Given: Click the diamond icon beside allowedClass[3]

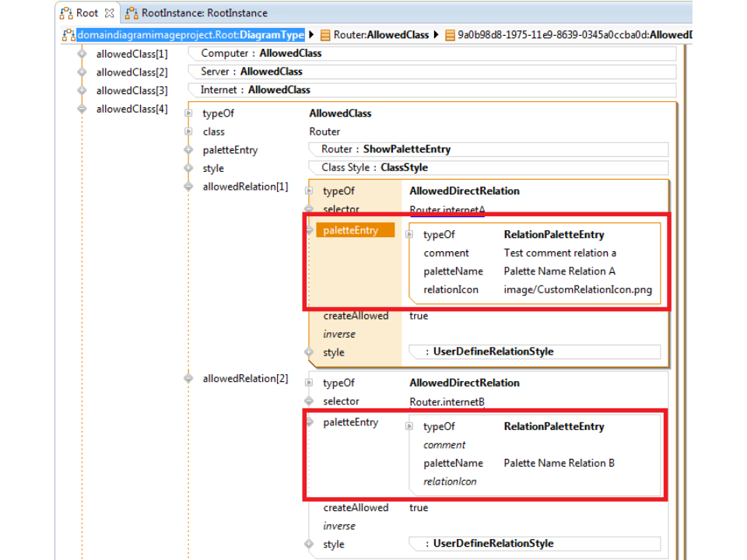Looking at the screenshot, I should (82, 91).
